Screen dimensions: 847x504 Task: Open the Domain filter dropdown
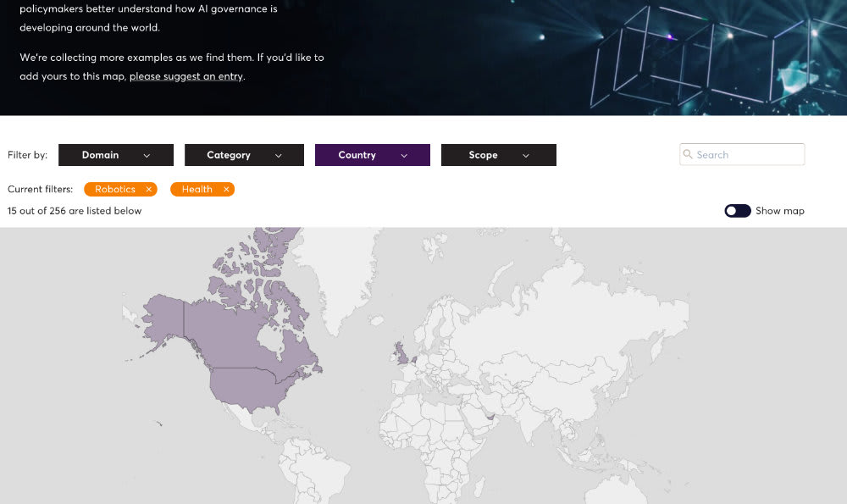[115, 155]
